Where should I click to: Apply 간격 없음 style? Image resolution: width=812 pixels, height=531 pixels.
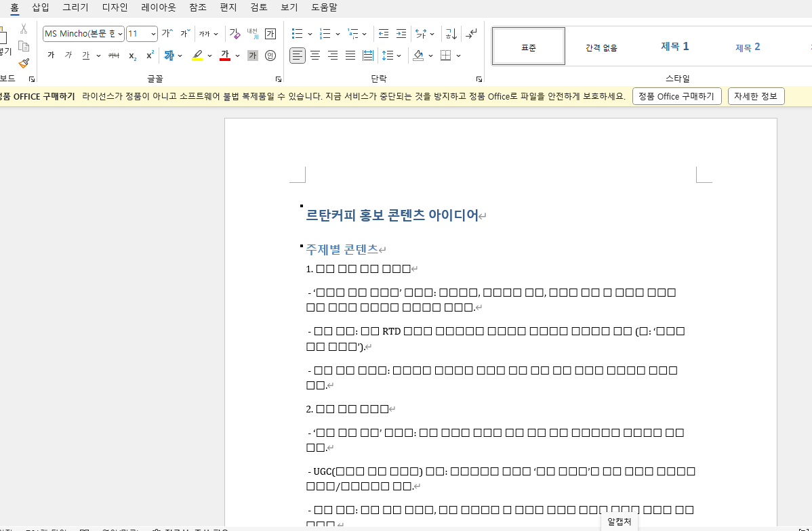(601, 47)
